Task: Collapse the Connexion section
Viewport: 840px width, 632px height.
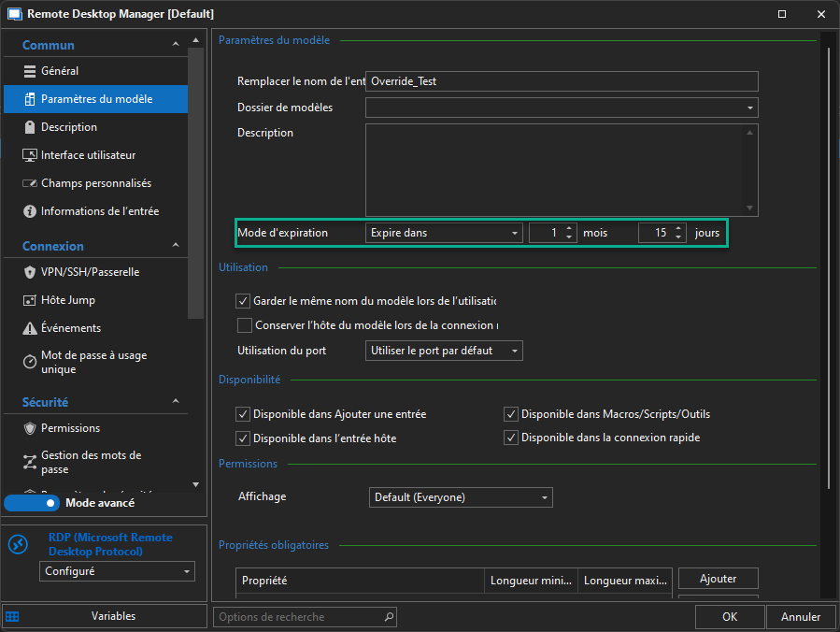Action: 176,246
